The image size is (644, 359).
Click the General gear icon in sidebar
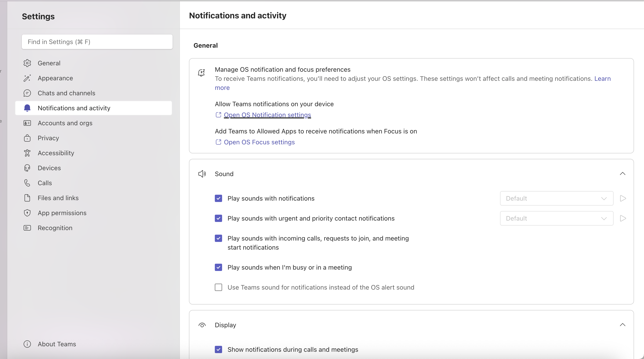27,63
